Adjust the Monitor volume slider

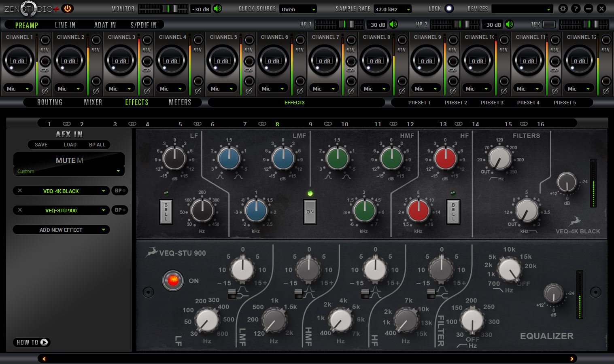[x=163, y=8]
